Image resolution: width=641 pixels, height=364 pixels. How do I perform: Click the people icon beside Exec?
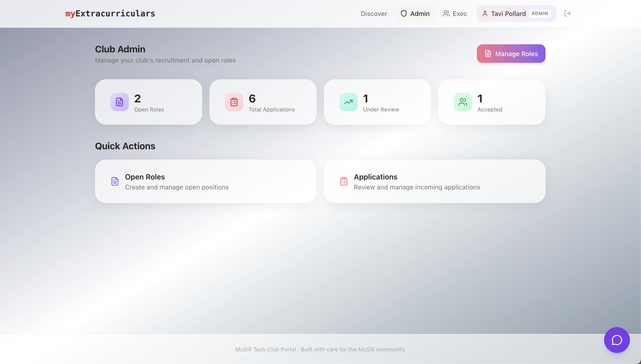(x=446, y=14)
